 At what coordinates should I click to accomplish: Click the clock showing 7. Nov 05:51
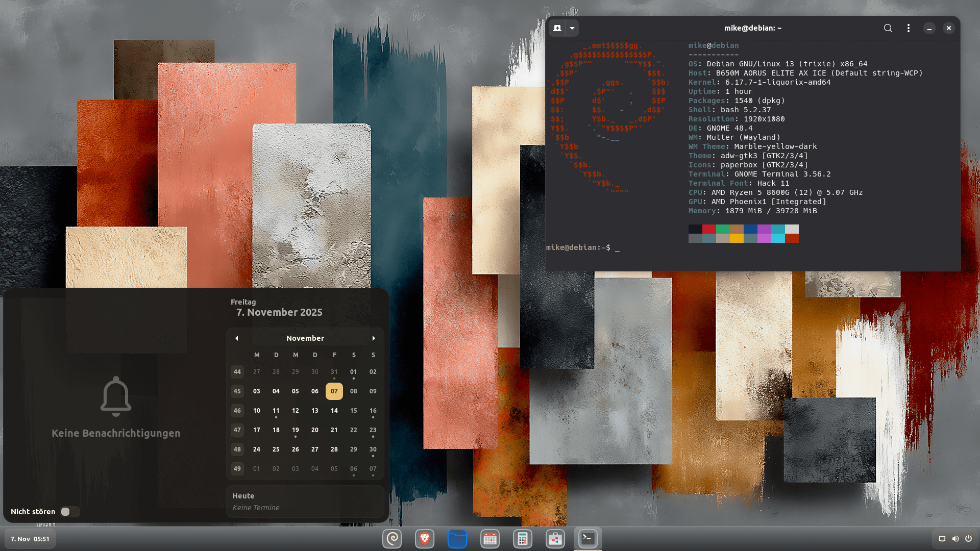click(x=30, y=539)
